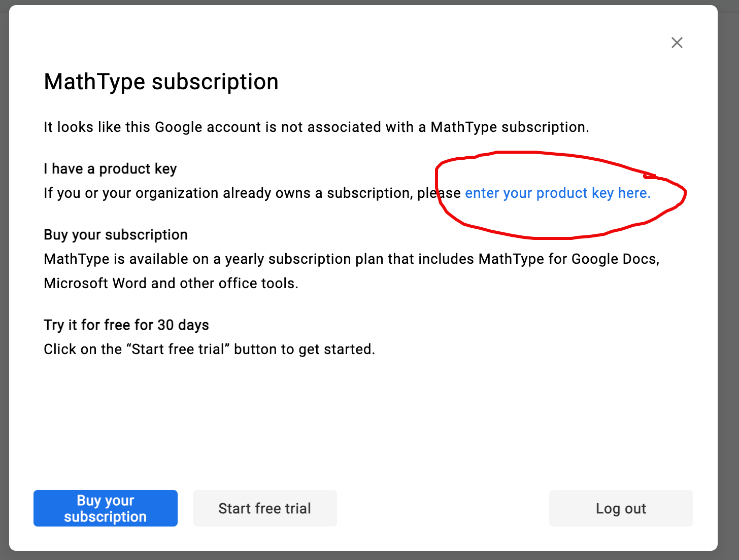Click the 'Try it for free for 30 days' heading

coord(126,325)
